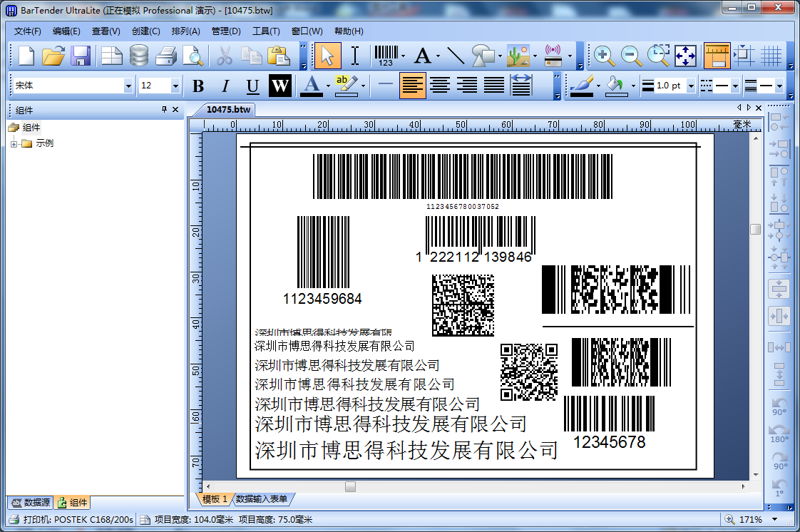Toggle white-on-black W text style
This screenshot has width=800, height=532.
pyautogui.click(x=280, y=86)
